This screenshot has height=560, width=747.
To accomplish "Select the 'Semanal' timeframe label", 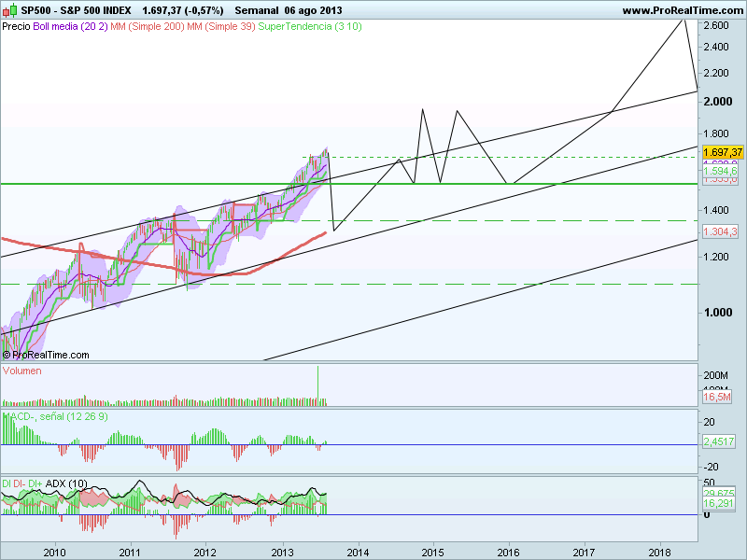I will coord(257,10).
